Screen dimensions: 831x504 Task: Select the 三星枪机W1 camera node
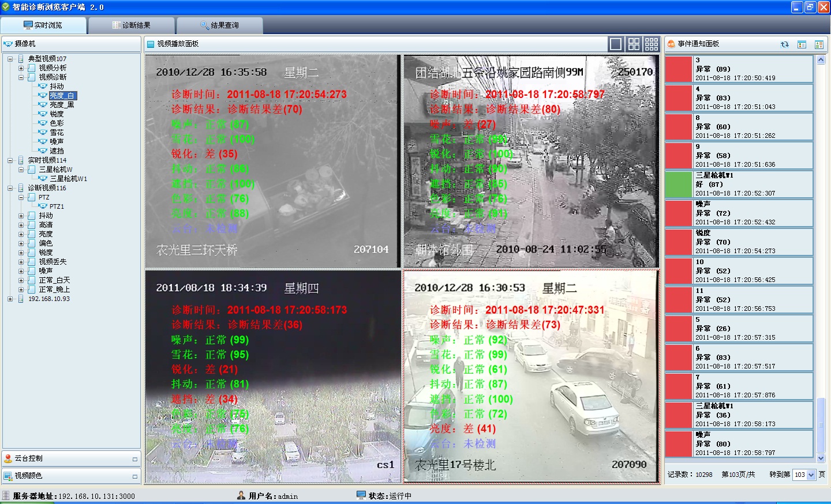pyautogui.click(x=68, y=179)
